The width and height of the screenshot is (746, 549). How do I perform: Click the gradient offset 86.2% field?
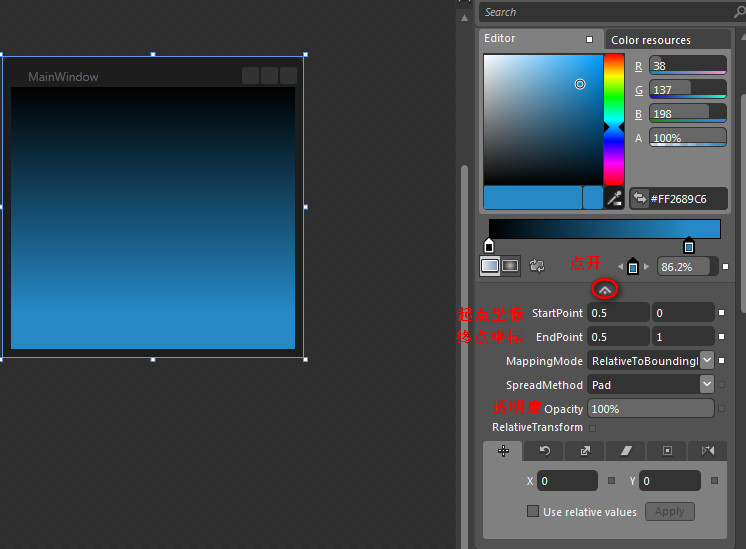pyautogui.click(x=687, y=266)
